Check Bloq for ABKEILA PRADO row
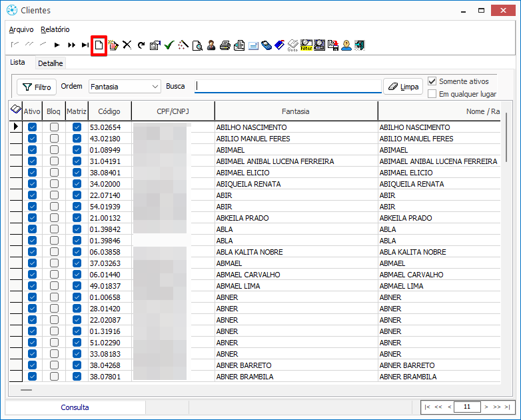 [x=54, y=218]
